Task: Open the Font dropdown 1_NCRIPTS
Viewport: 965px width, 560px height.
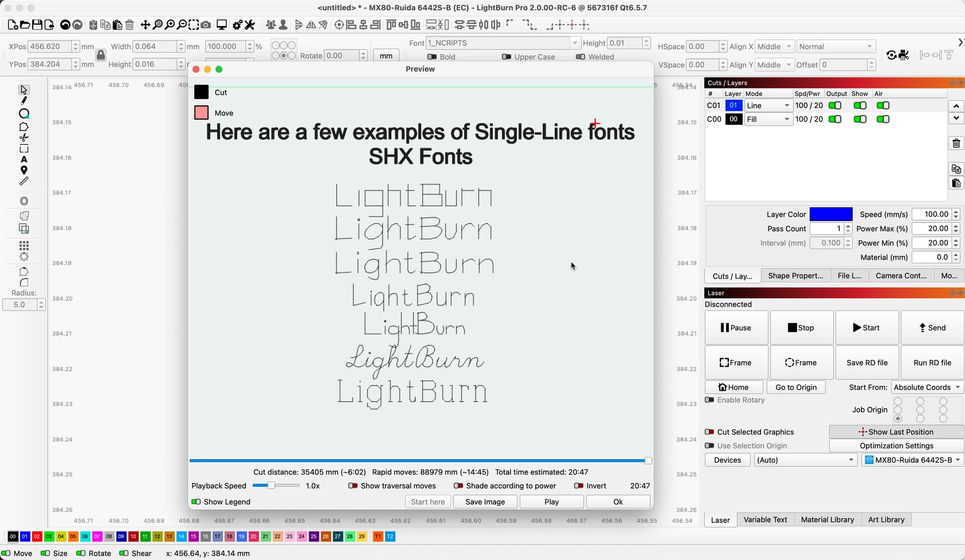Action: coord(503,43)
